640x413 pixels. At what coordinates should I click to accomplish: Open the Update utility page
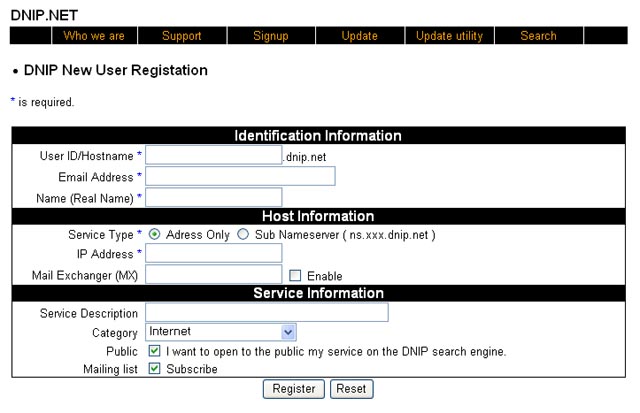[449, 36]
